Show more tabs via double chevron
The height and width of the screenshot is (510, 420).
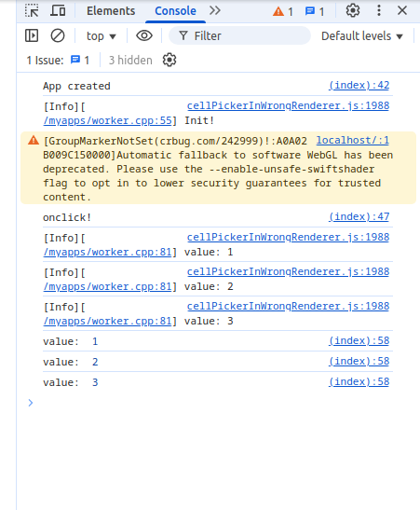pos(215,11)
